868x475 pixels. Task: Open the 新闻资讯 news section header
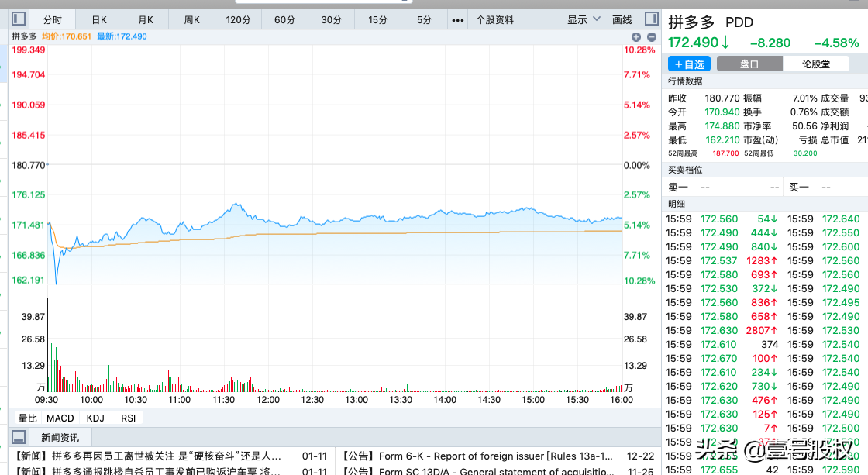click(60, 437)
